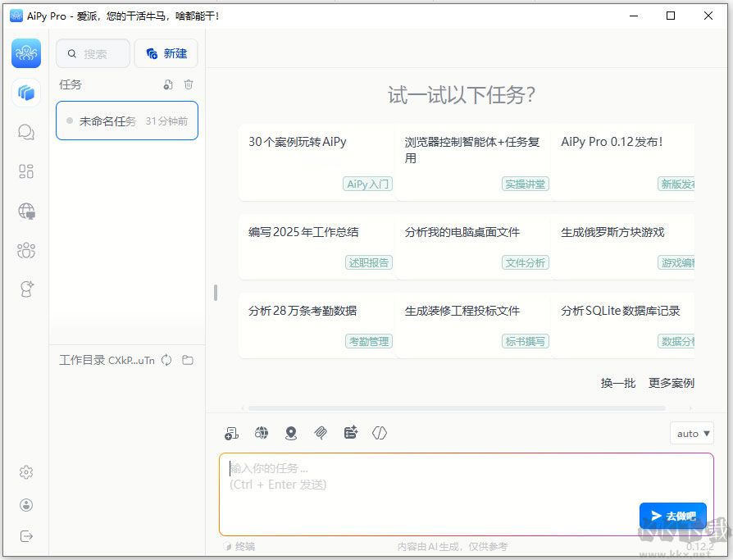Image resolution: width=733 pixels, height=560 pixels.
Task: Open the team members icon in sidebar
Action: click(x=26, y=250)
